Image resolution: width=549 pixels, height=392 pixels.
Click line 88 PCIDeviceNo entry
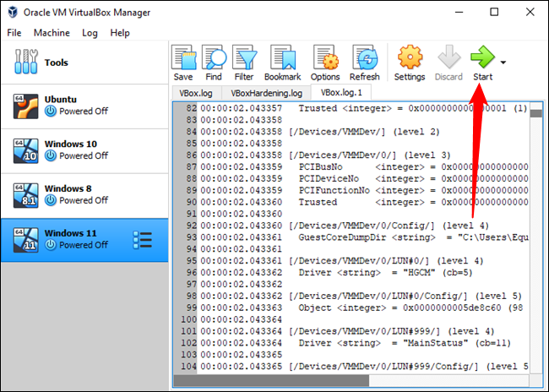413,178
